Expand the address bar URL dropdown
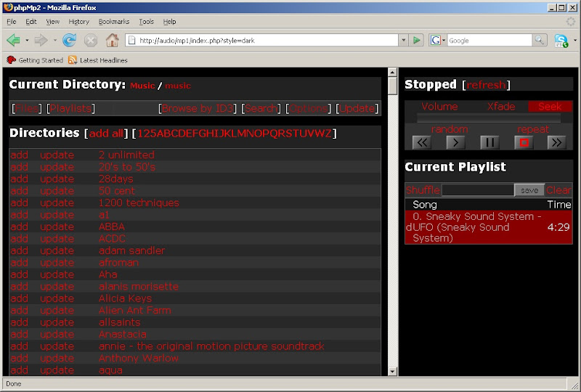This screenshot has width=581, height=392. coord(404,40)
